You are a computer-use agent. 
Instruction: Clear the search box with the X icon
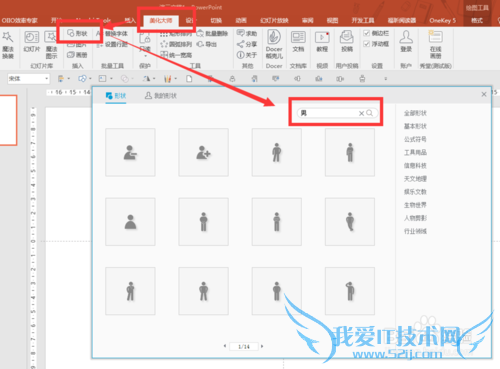361,113
